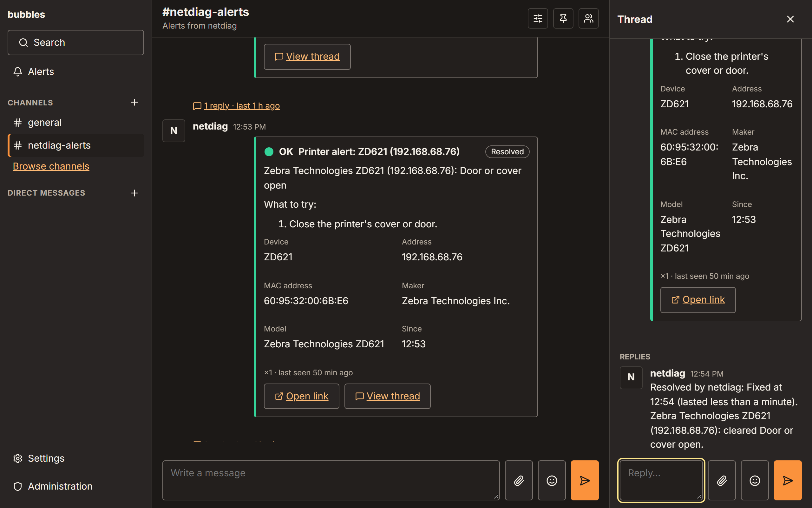The height and width of the screenshot is (508, 812).
Task: Focus the Search field
Action: coord(76,42)
